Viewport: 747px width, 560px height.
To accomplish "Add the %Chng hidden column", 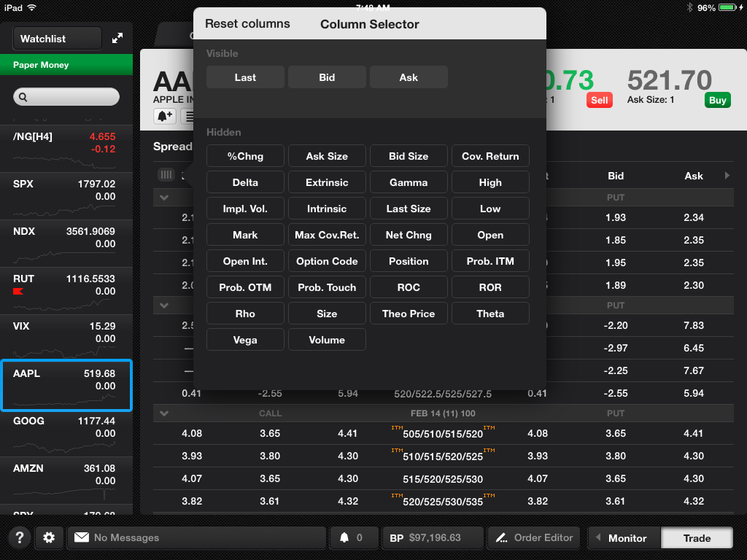I will [x=245, y=156].
